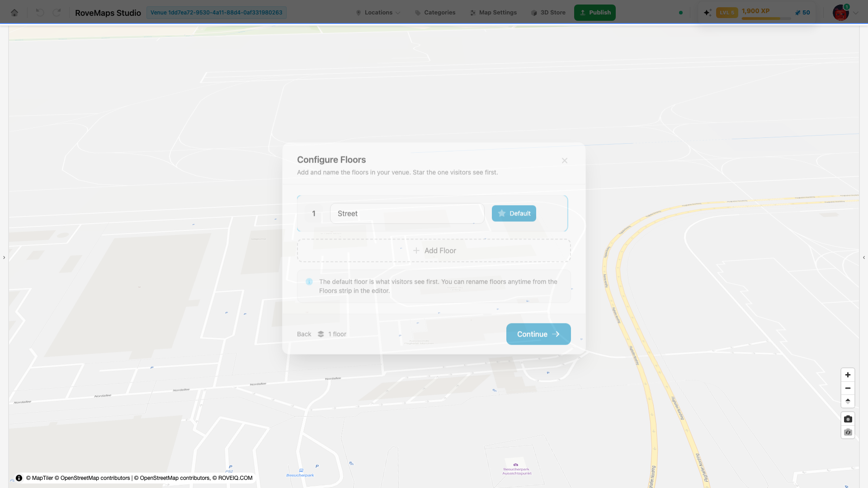Screen dimensions: 868x488
Task: Take a map snapshot with camera icon
Action: click(x=848, y=419)
